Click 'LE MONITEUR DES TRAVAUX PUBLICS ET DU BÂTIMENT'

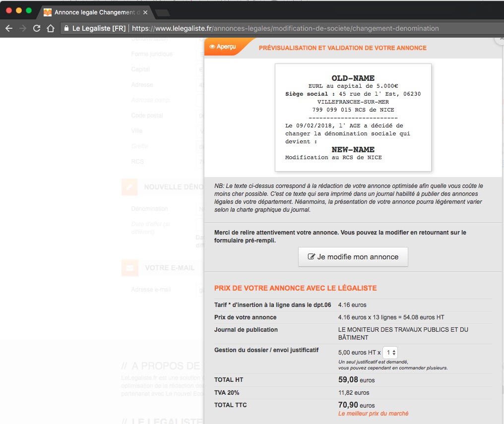pyautogui.click(x=403, y=333)
